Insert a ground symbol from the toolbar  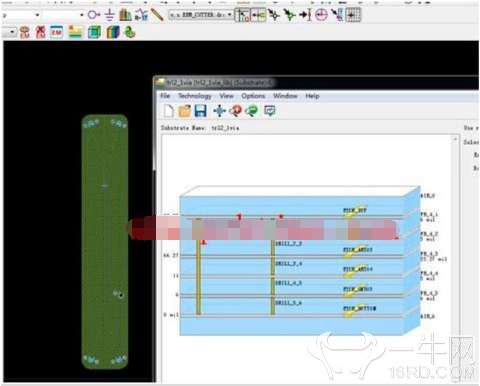tap(109, 15)
